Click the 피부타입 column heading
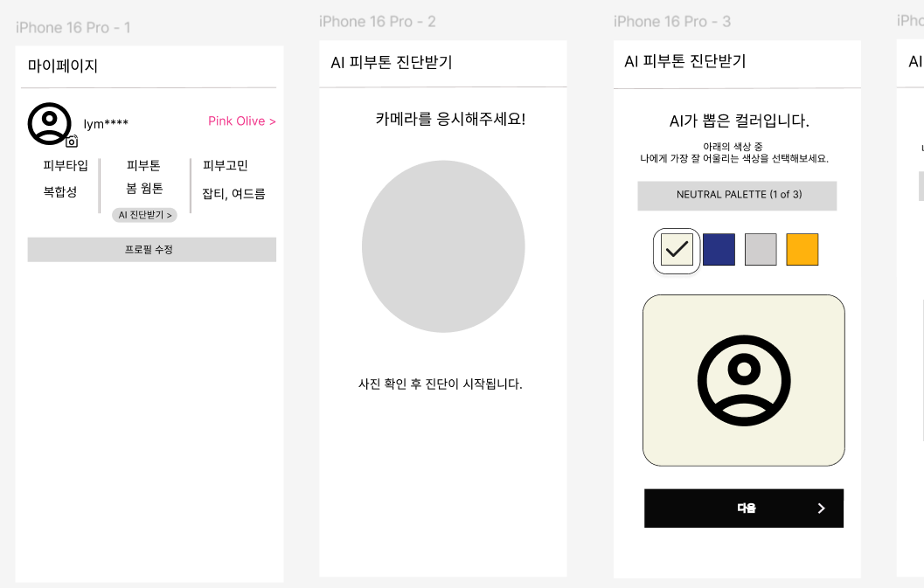Image resolution: width=924 pixels, height=588 pixels. [x=66, y=165]
